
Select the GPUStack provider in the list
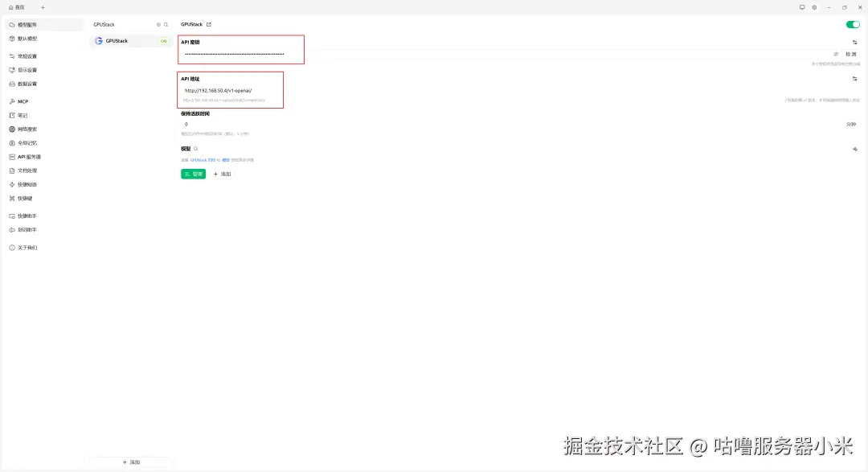tap(131, 41)
